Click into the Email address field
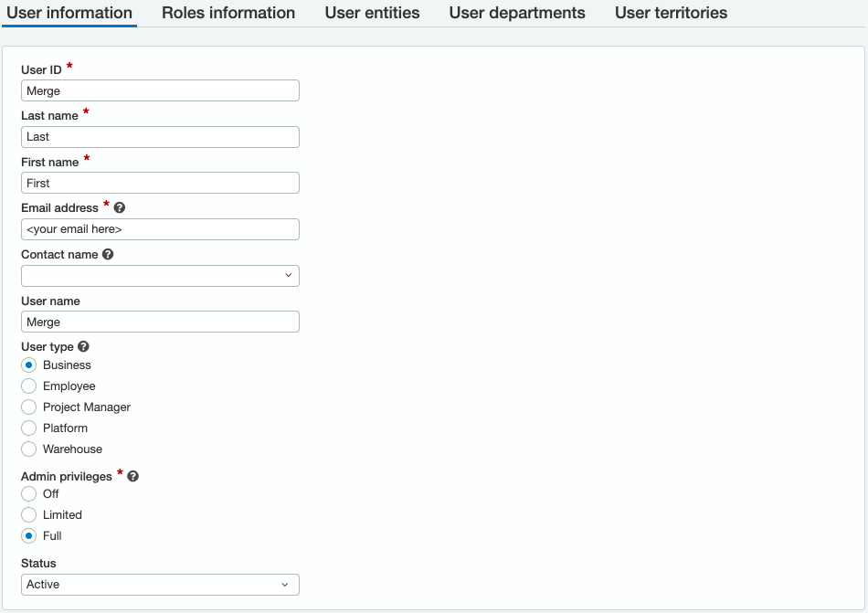 point(160,229)
